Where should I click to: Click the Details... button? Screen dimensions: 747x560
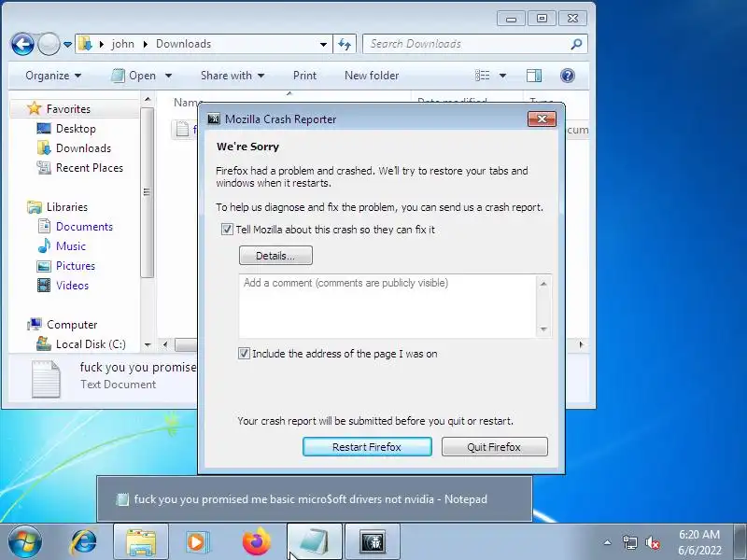point(275,256)
